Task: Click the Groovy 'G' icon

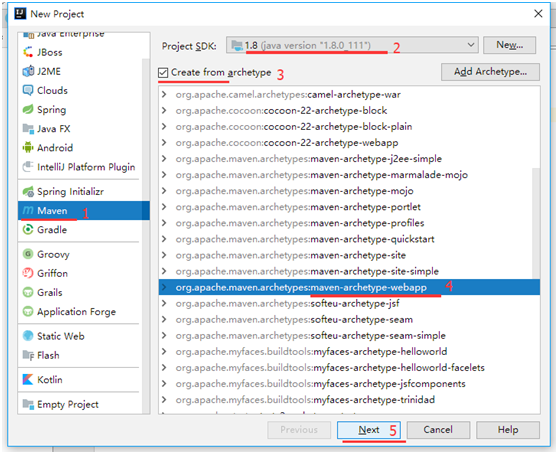Action: pos(28,254)
